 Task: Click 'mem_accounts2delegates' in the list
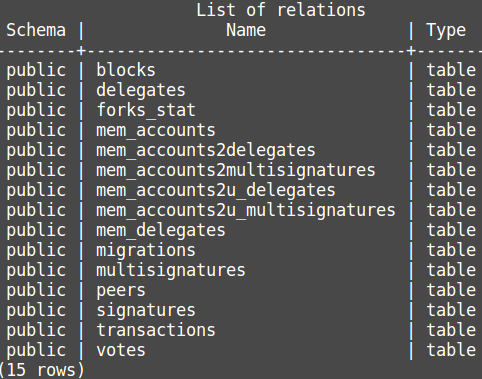pyautogui.click(x=206, y=150)
